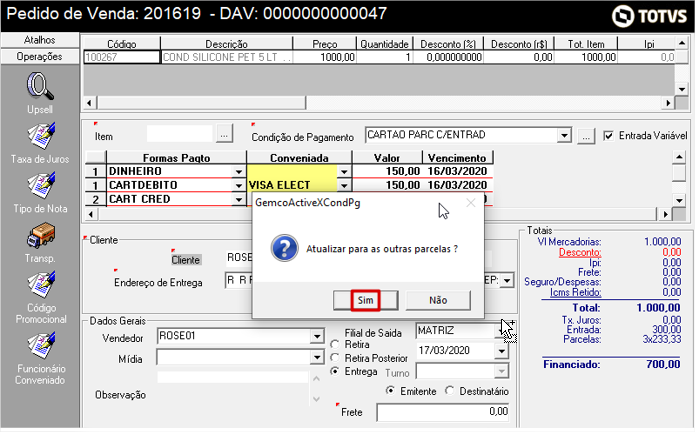
Task: Click the Frete value field
Action: click(442, 412)
